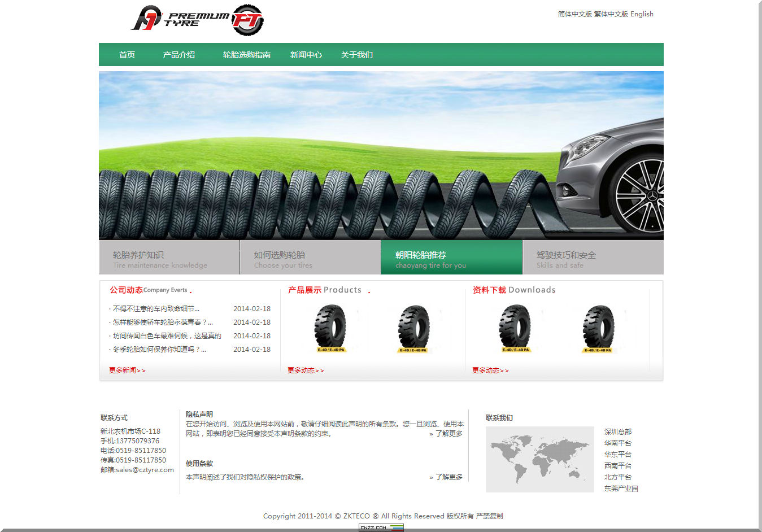Click the CNZZ.COM statistics badge
Viewport: 762px width, 532px height.
click(x=381, y=528)
